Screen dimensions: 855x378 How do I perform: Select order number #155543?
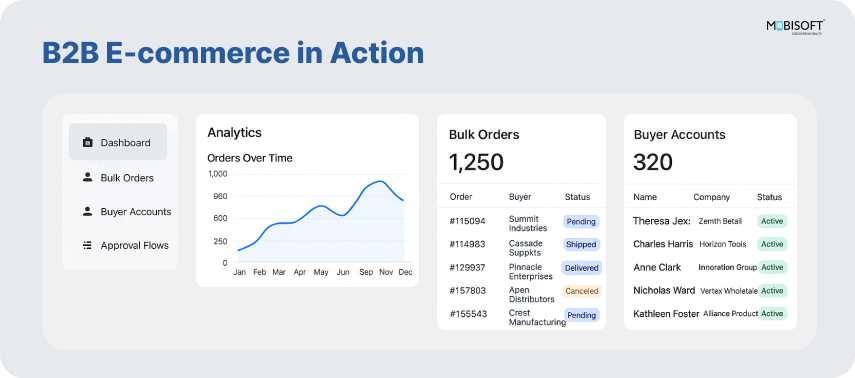467,314
